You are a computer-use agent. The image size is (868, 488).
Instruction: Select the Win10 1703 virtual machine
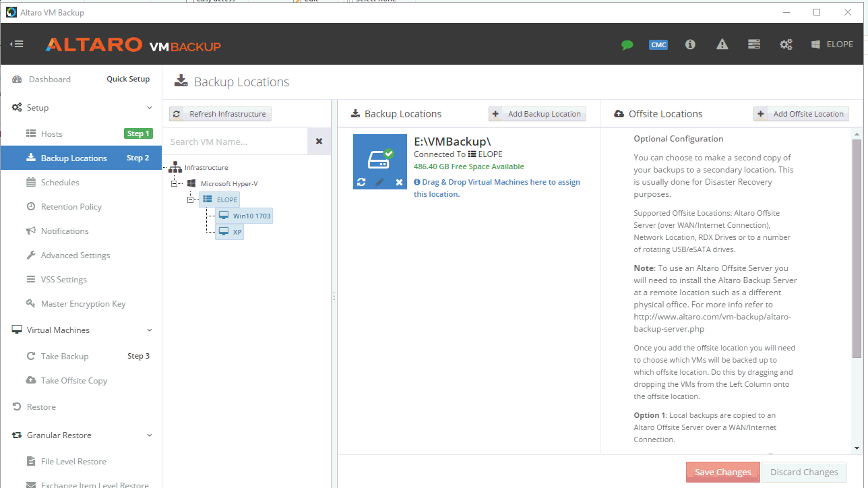244,216
